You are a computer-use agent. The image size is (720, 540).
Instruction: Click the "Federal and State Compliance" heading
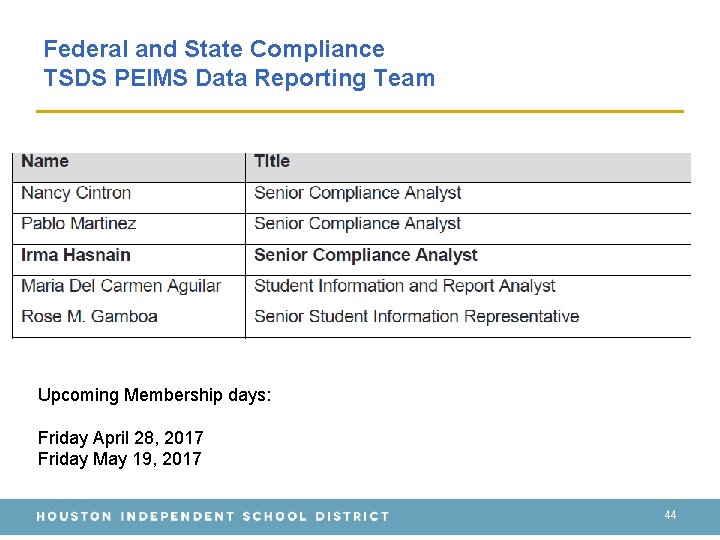tap(214, 49)
